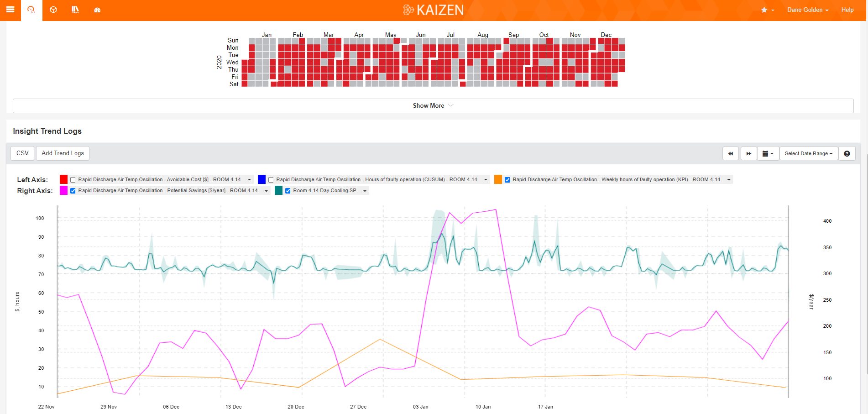This screenshot has height=414, width=868.
Task: Click the magenta Potential Savings color swatch
Action: (63, 190)
